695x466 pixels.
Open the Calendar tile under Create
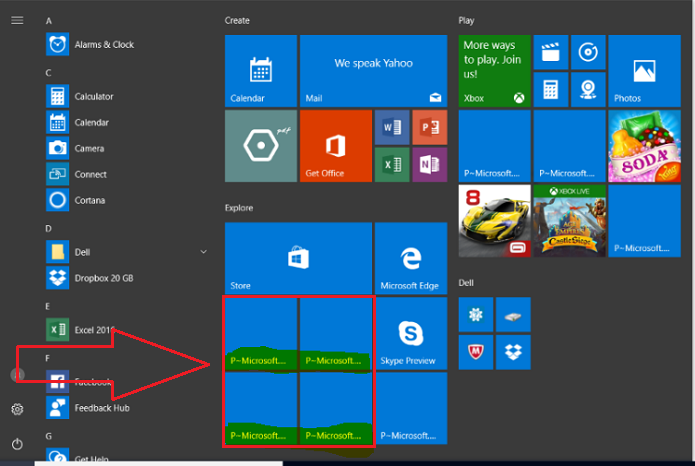(x=261, y=71)
